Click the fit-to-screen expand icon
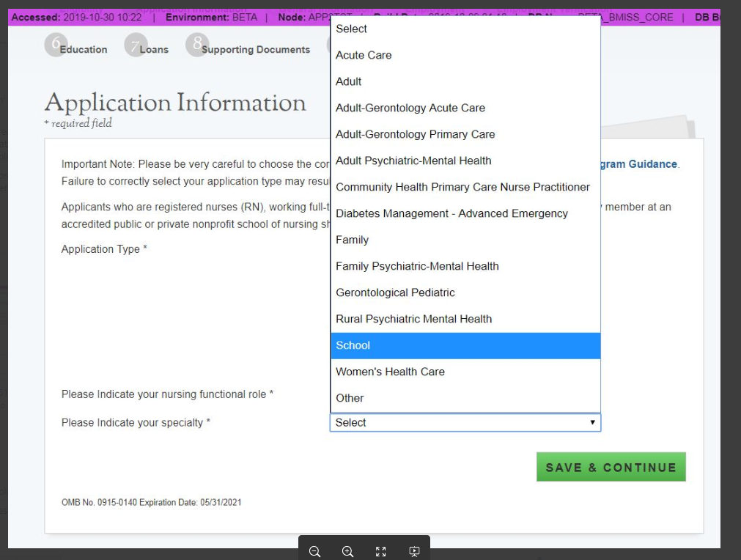The image size is (741, 560). tap(380, 552)
